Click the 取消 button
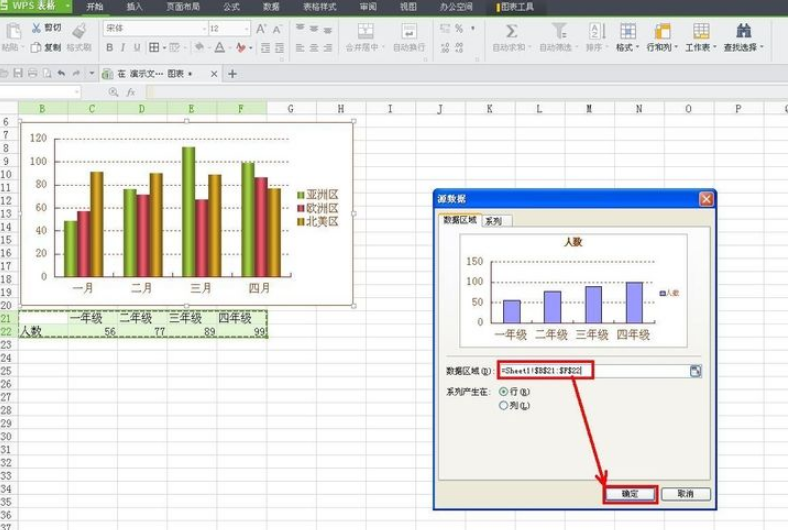This screenshot has height=530, width=788. click(x=685, y=494)
